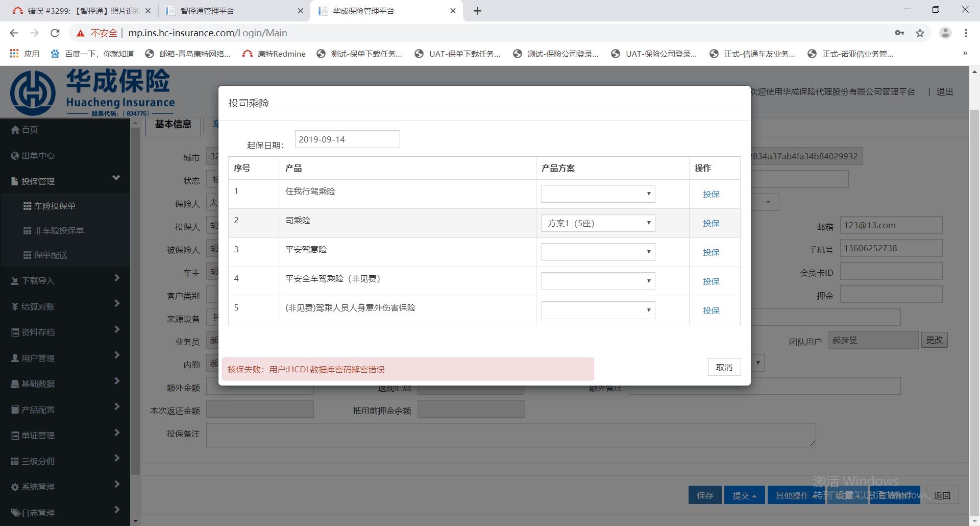Switch to 智择通管理平台 browser tab
The width and height of the screenshot is (980, 526).
(x=232, y=11)
